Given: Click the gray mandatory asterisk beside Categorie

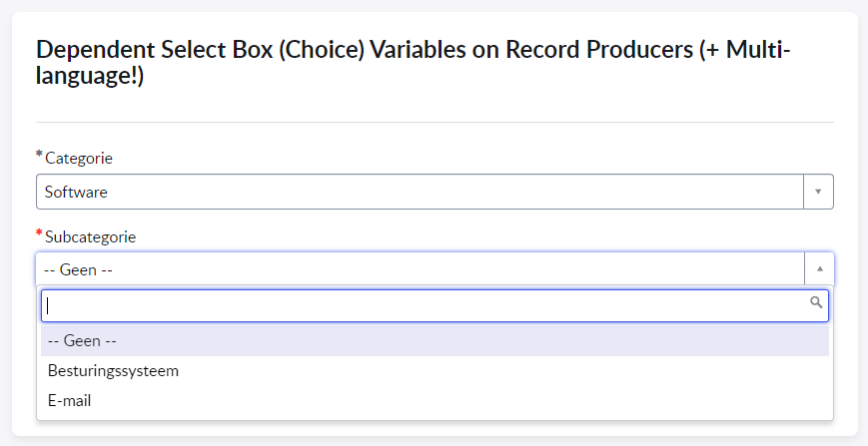Looking at the screenshot, I should coord(39,156).
